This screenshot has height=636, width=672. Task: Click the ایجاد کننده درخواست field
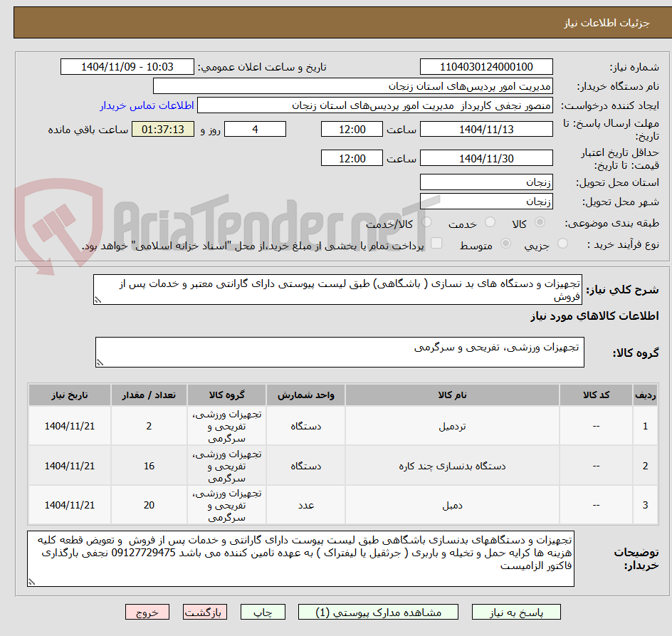tap(375, 105)
